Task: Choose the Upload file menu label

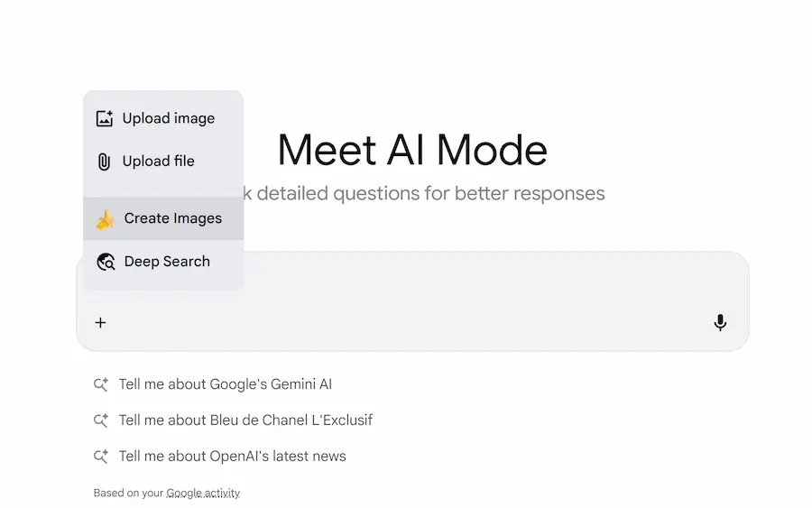Action: tap(159, 162)
